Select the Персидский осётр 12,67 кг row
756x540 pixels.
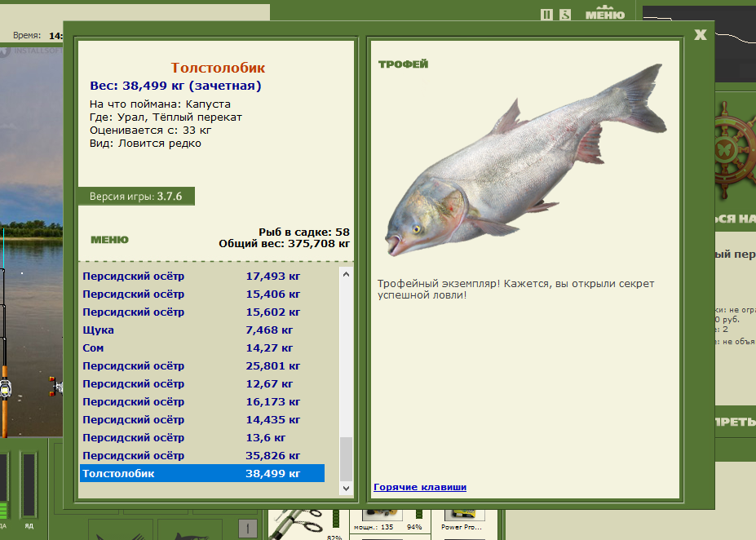202,383
